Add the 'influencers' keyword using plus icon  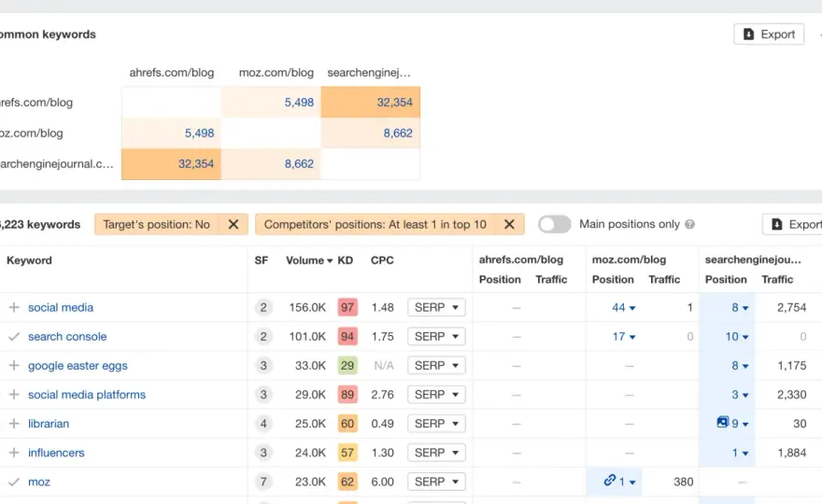tap(14, 453)
